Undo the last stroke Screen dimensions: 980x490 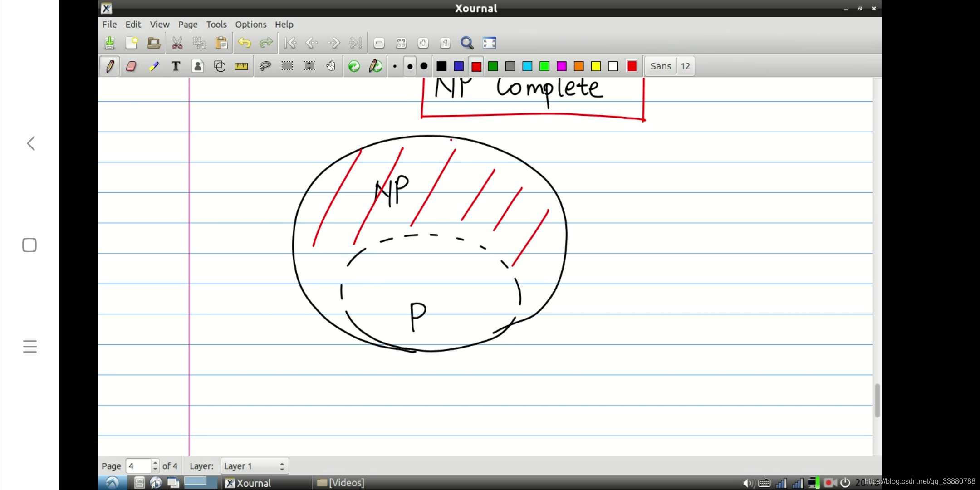[x=245, y=43]
